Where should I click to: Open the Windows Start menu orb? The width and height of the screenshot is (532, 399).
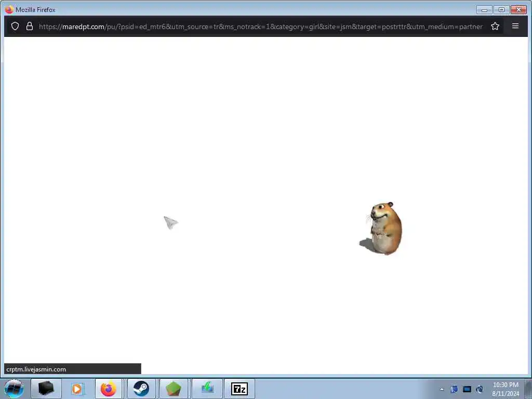click(14, 389)
